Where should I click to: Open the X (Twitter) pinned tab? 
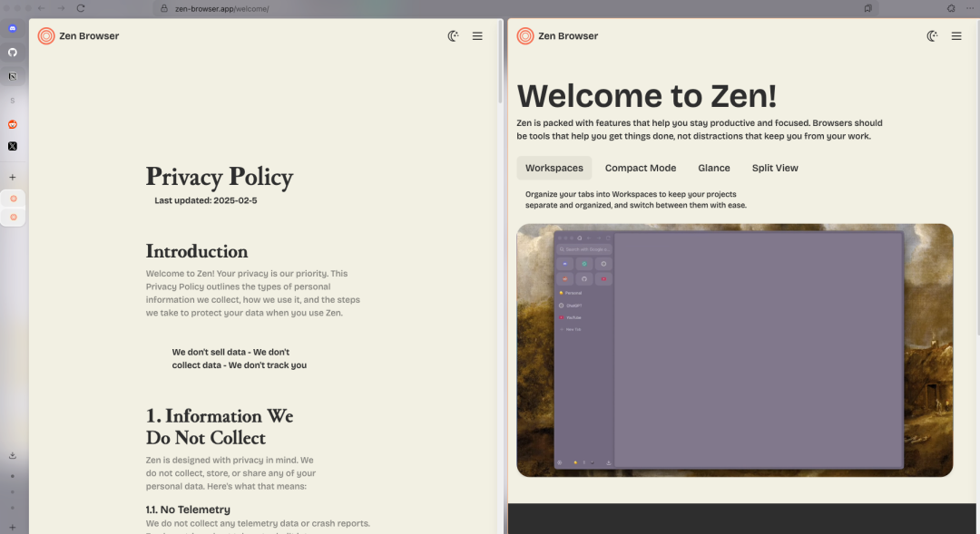13,146
